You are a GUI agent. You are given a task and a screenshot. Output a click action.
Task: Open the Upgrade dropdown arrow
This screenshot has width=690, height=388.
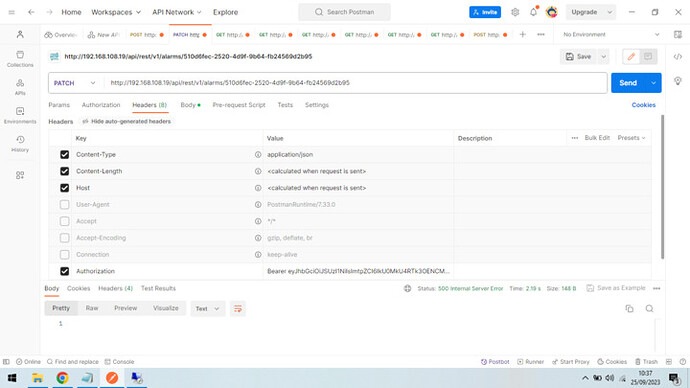click(x=609, y=12)
